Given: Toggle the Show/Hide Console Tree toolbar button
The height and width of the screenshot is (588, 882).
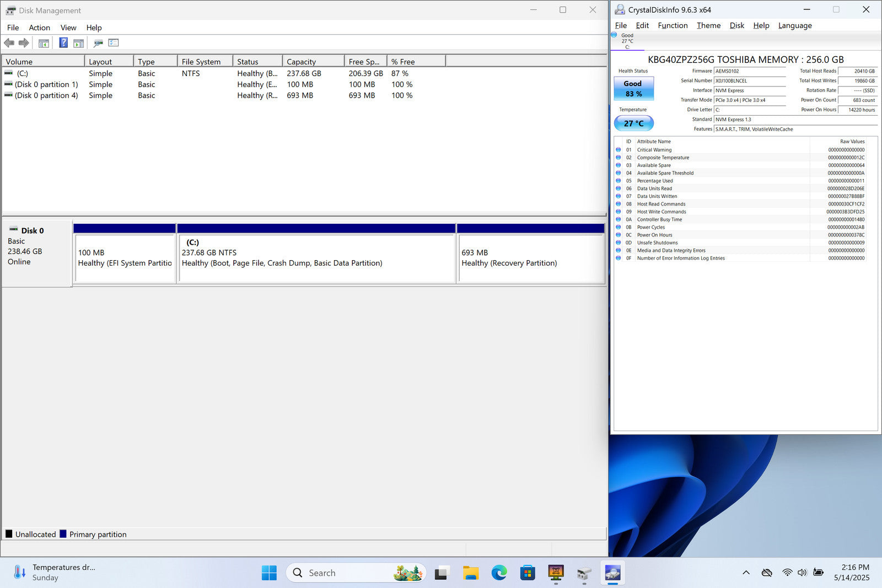Looking at the screenshot, I should click(44, 43).
